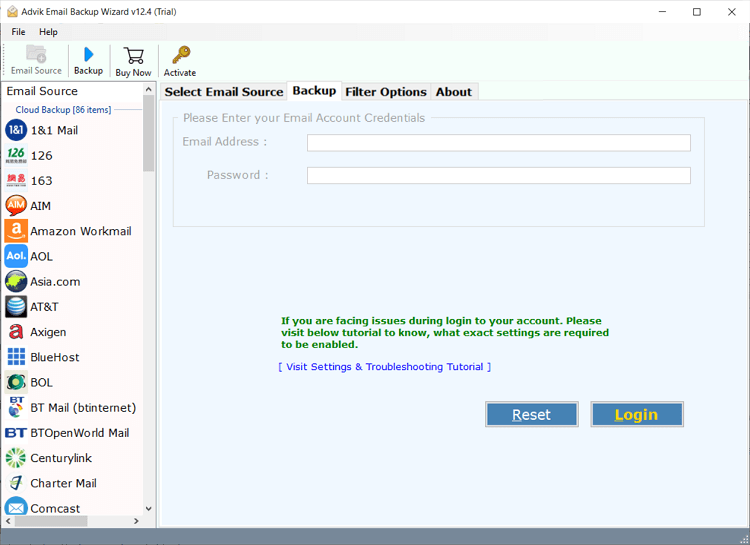Click the sidebar vertical scrollbar thumb
The width and height of the screenshot is (750, 545).
[x=148, y=133]
